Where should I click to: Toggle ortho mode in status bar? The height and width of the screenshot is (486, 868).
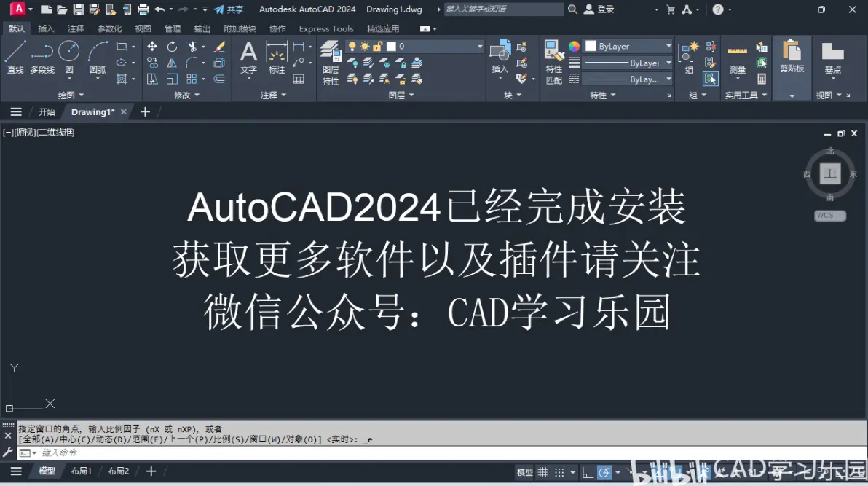[588, 472]
